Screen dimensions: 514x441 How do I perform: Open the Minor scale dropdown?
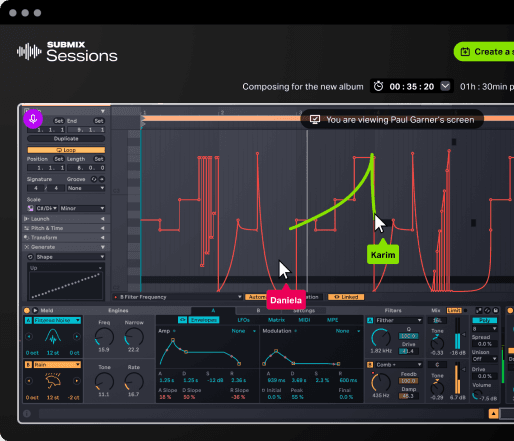tap(82, 208)
